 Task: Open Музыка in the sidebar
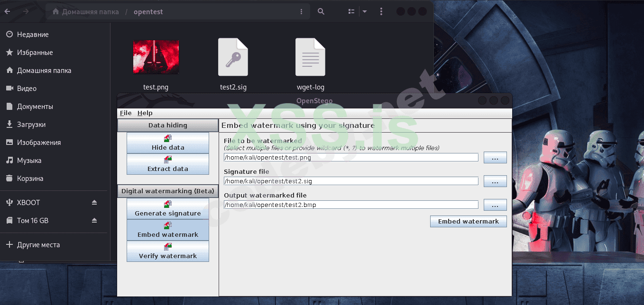[55, 161]
